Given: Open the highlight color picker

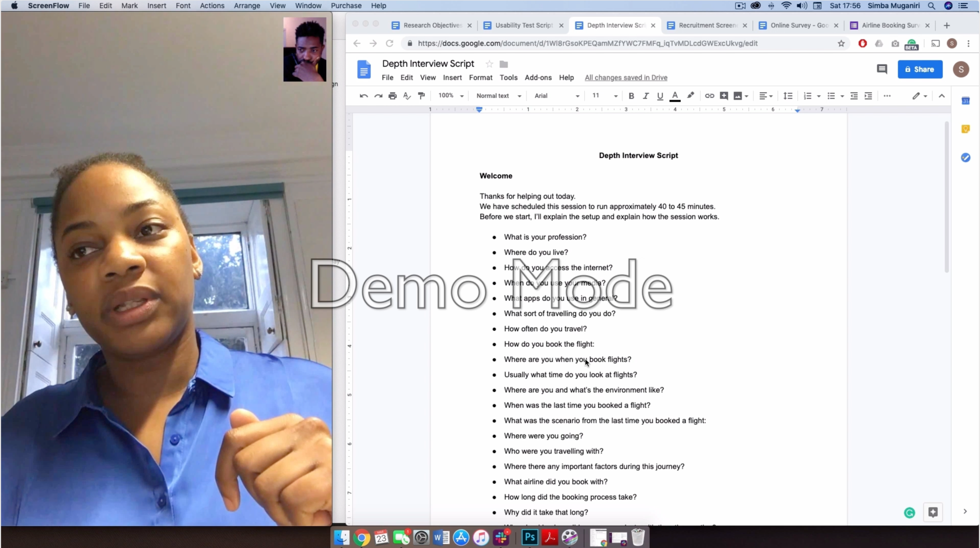Looking at the screenshot, I should [x=691, y=96].
